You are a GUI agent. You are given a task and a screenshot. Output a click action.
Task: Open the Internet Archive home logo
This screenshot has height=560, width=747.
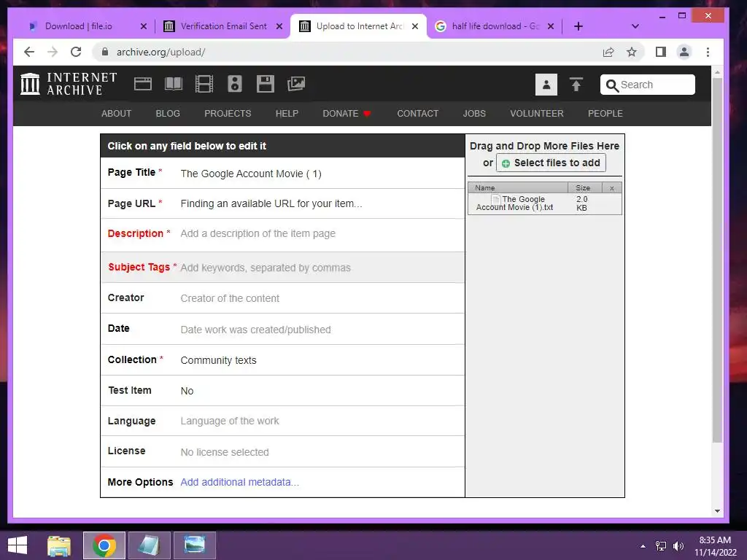pos(69,84)
